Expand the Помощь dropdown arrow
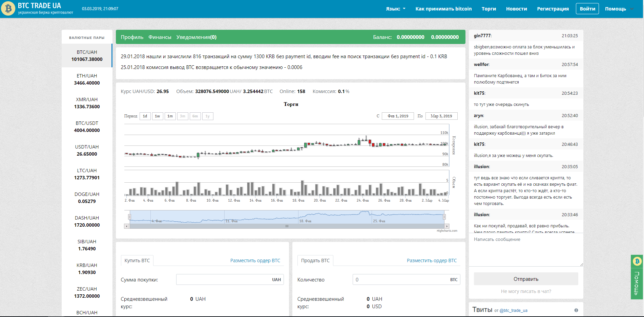The width and height of the screenshot is (644, 317). point(632,9)
